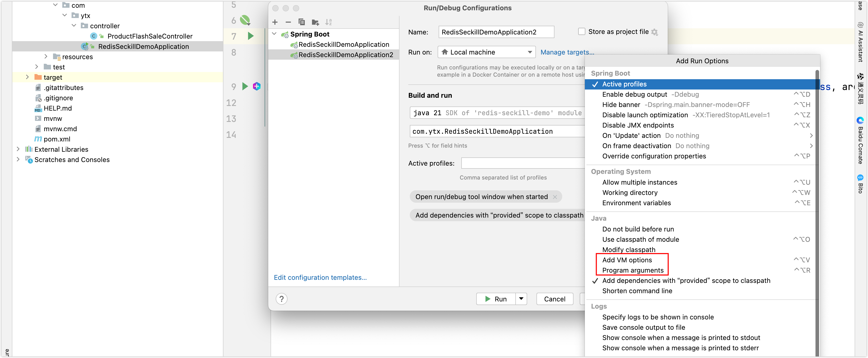Click the remove configuration minus icon
This screenshot has height=358, width=868.
tap(288, 22)
